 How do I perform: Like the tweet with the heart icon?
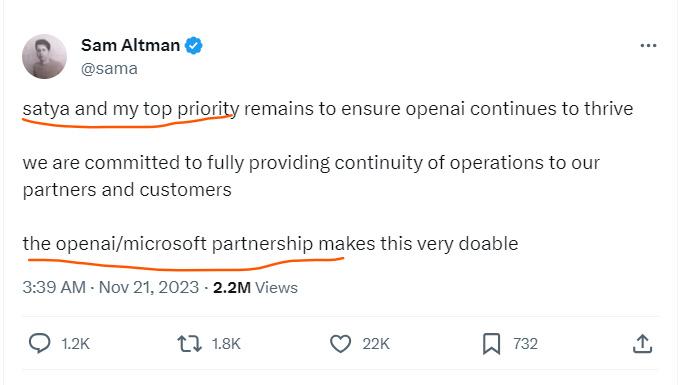click(340, 343)
